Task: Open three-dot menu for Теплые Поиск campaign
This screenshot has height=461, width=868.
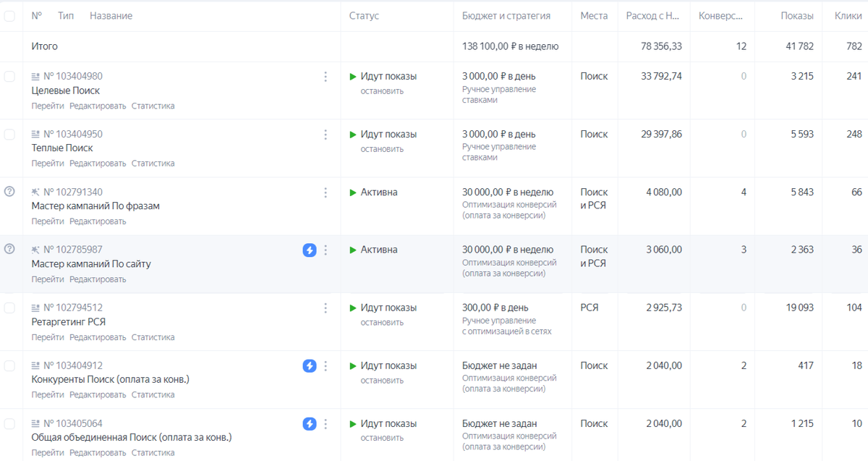Action: (325, 134)
